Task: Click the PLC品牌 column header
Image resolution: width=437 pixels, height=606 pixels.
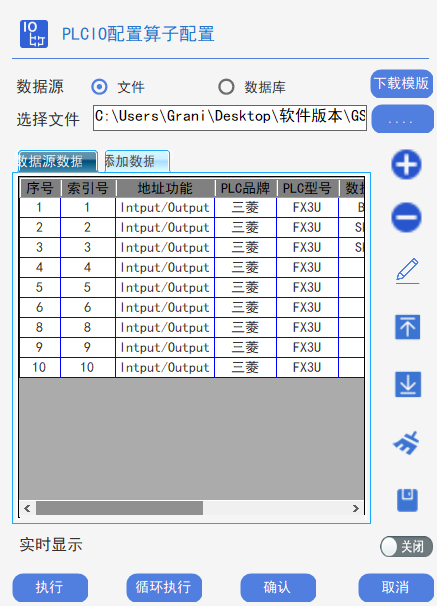Action: coord(246,188)
